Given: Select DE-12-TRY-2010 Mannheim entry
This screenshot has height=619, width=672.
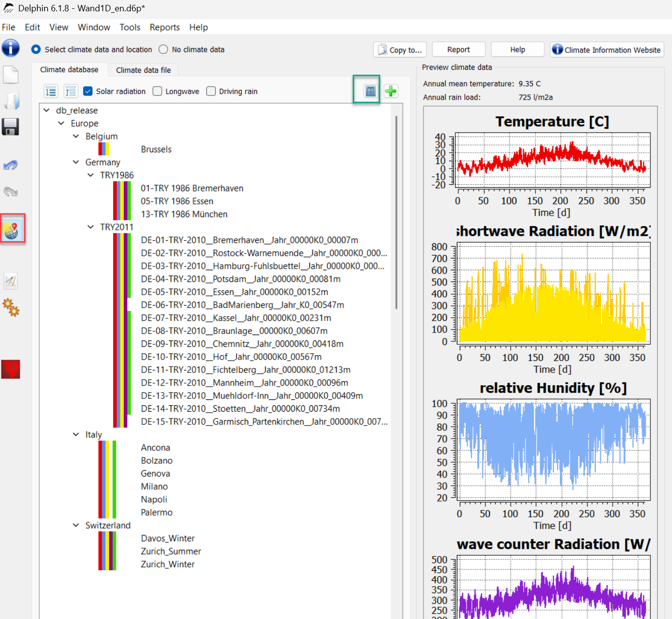Looking at the screenshot, I should click(245, 383).
